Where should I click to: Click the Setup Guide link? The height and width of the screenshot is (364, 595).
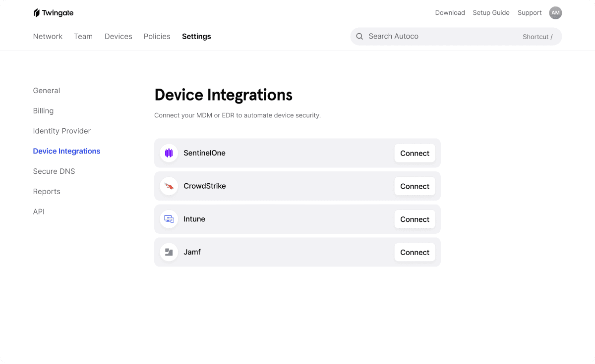pyautogui.click(x=491, y=13)
